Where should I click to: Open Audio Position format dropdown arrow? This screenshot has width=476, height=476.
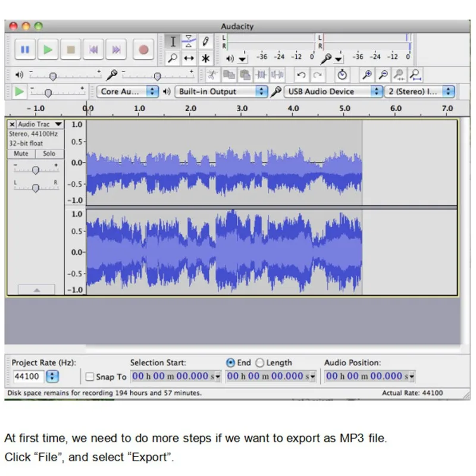coord(412,377)
